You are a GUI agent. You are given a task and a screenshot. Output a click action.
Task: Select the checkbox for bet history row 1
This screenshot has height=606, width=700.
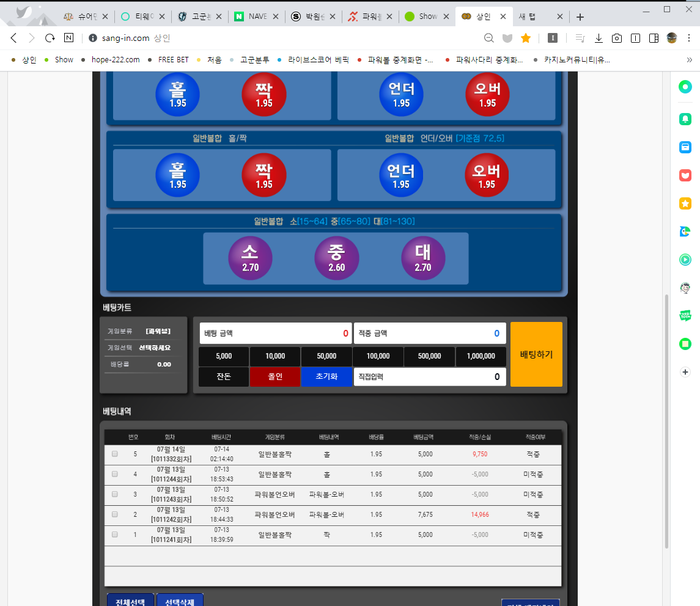(x=115, y=535)
